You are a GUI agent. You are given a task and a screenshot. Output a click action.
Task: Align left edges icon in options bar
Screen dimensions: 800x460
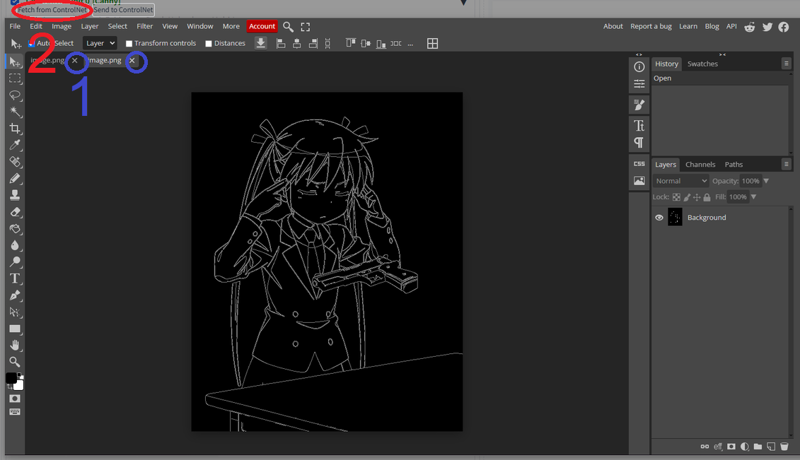tap(281, 44)
